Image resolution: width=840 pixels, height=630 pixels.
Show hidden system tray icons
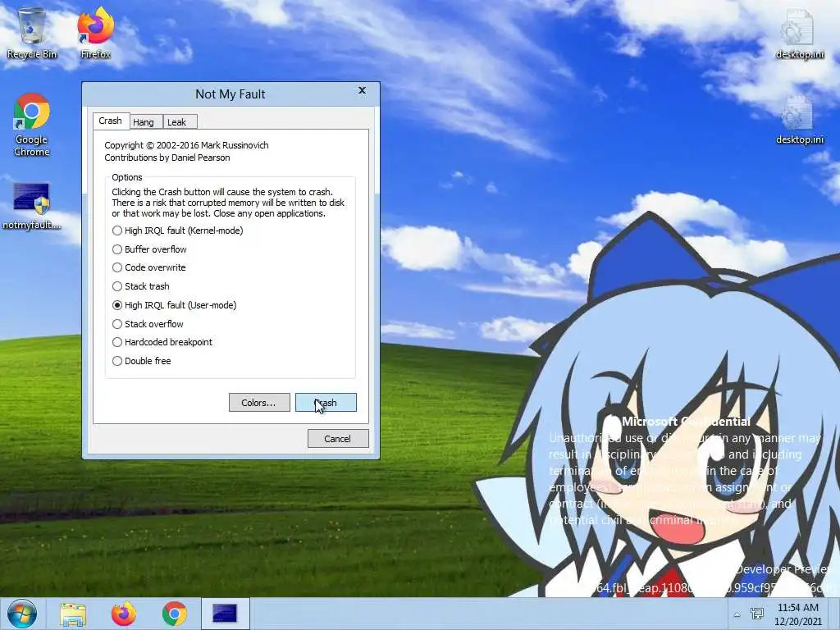[x=737, y=614]
